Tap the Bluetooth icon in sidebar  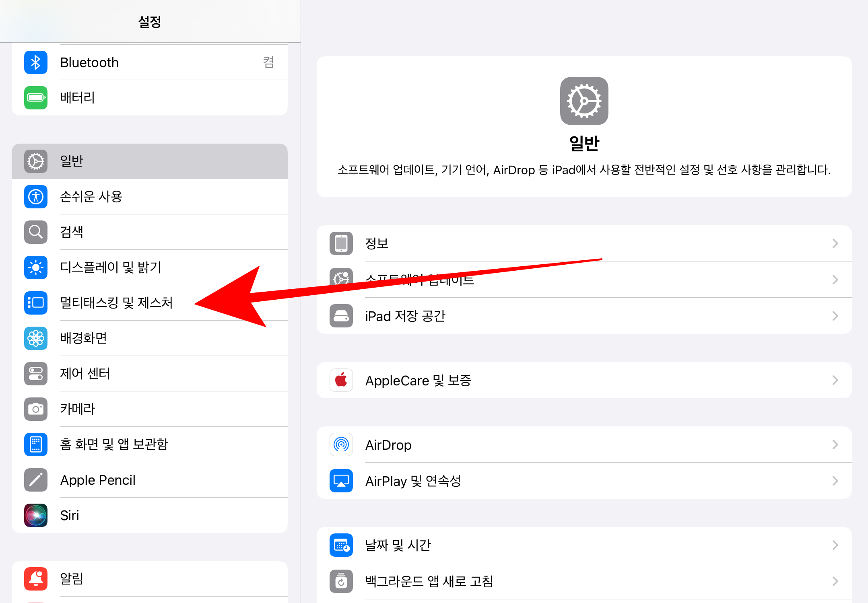(36, 62)
